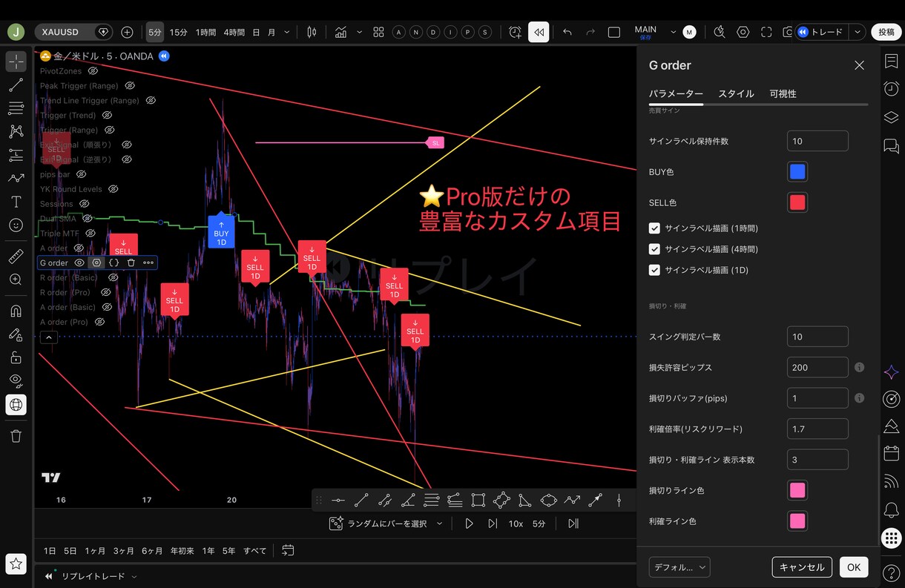Confirm settings with the OK button
This screenshot has height=588, width=905.
click(854, 567)
